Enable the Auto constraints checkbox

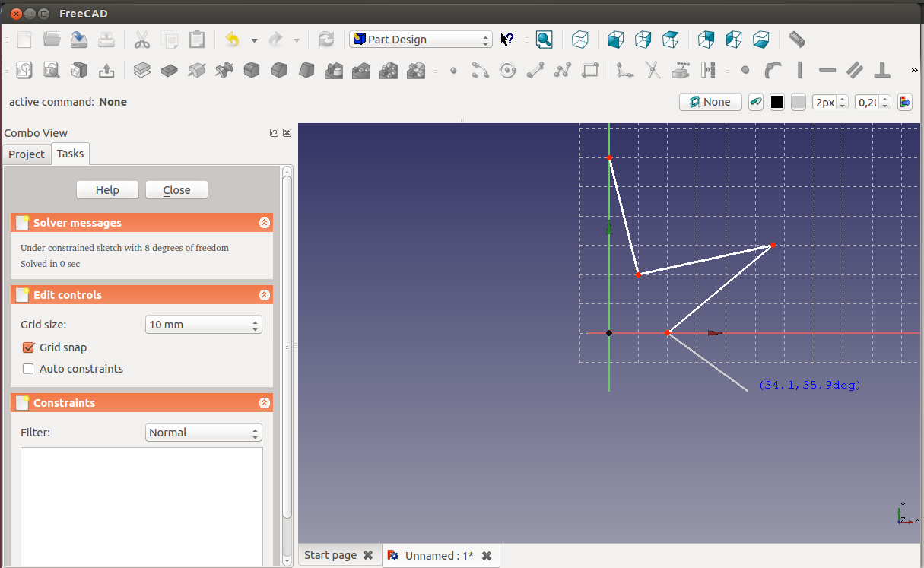click(x=29, y=369)
